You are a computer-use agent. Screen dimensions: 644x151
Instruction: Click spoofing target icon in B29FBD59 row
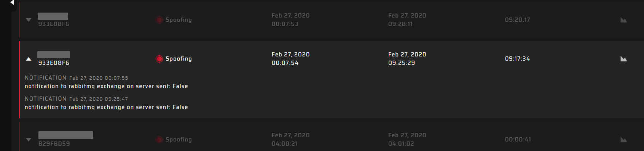coord(159,140)
